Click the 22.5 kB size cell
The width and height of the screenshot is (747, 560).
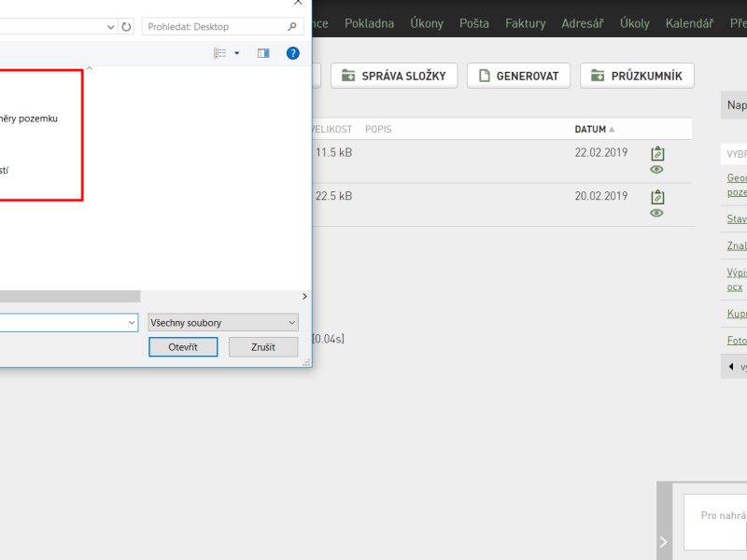(x=333, y=196)
